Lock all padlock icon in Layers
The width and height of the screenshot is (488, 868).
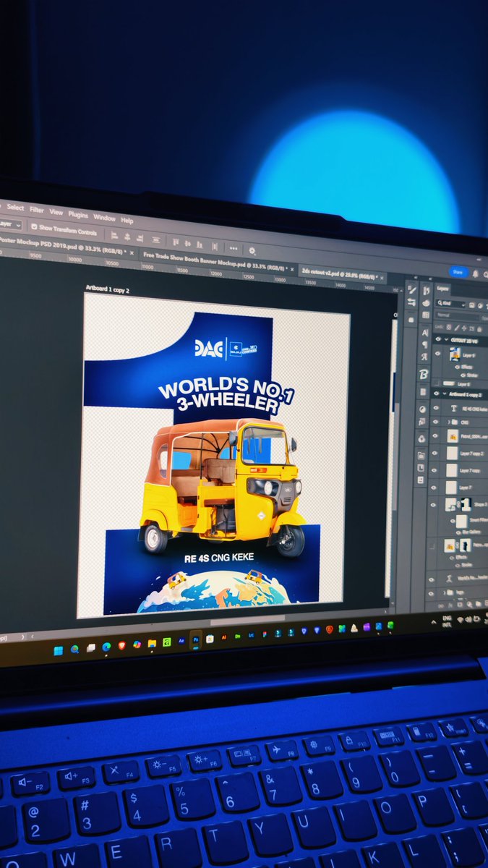coord(479,329)
